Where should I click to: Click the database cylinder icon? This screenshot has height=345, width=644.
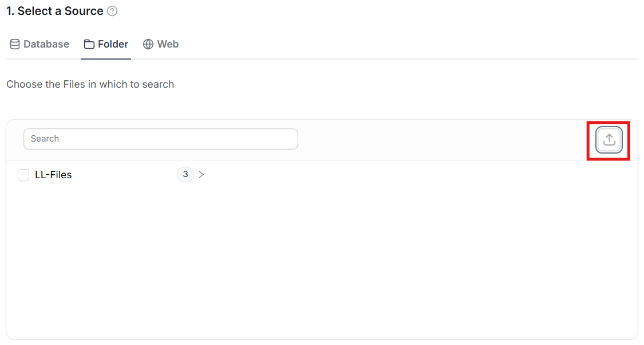point(15,44)
